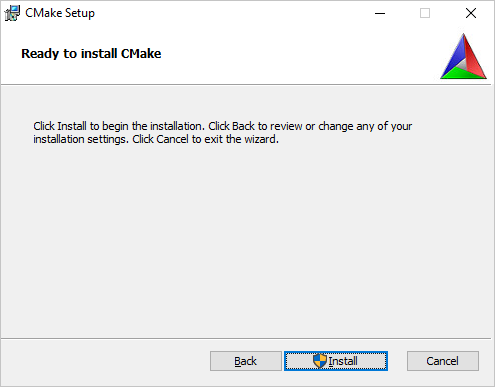
Task: Go back to previous setup page
Action: click(246, 361)
